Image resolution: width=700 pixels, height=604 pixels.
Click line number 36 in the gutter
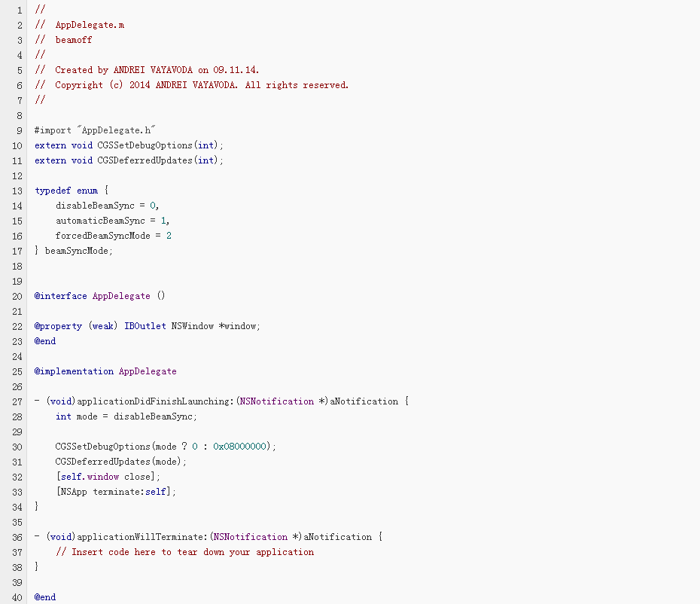pyautogui.click(x=17, y=537)
